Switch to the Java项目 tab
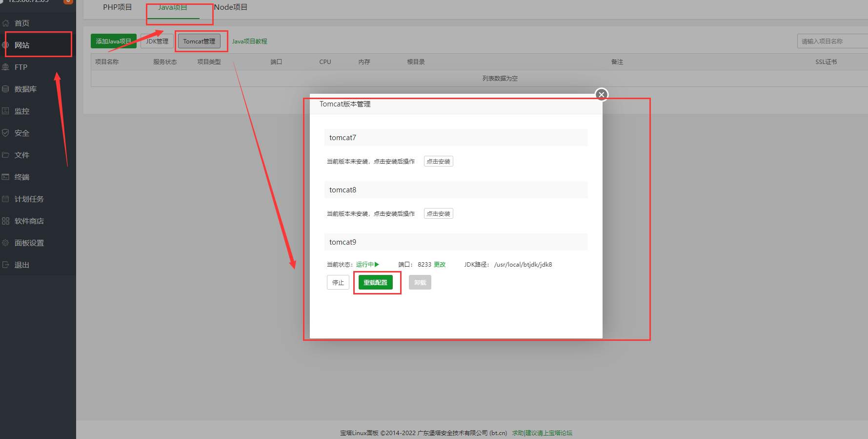The image size is (868, 439). pyautogui.click(x=173, y=7)
